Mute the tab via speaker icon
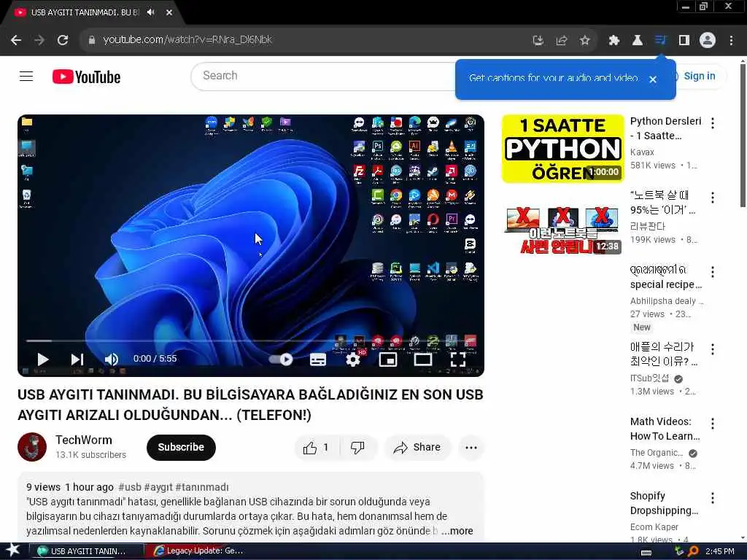Screen dimensions: 747x560 [x=151, y=12]
